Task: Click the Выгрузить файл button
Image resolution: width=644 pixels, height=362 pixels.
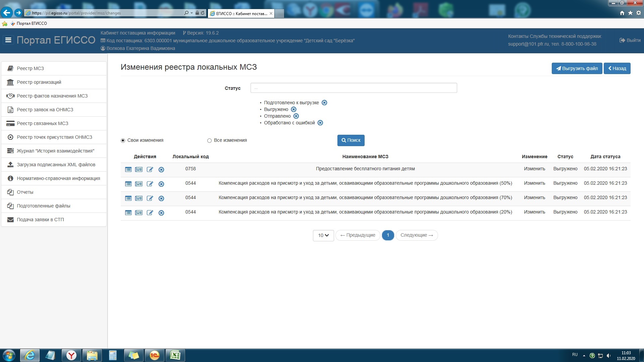Action: pos(577,68)
